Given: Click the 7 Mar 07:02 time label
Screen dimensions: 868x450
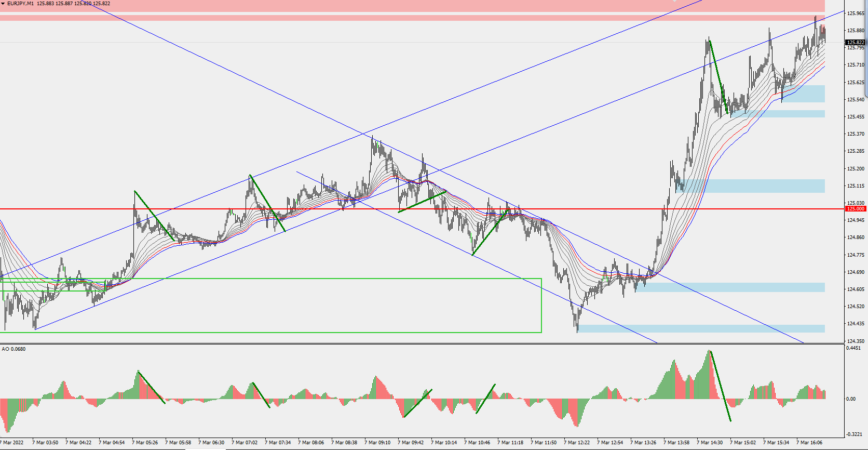Looking at the screenshot, I should (x=245, y=443).
